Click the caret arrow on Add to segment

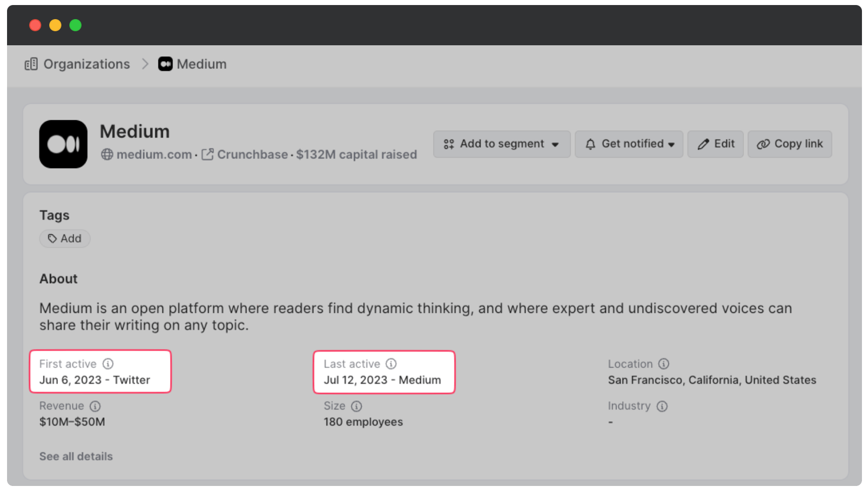pos(555,145)
